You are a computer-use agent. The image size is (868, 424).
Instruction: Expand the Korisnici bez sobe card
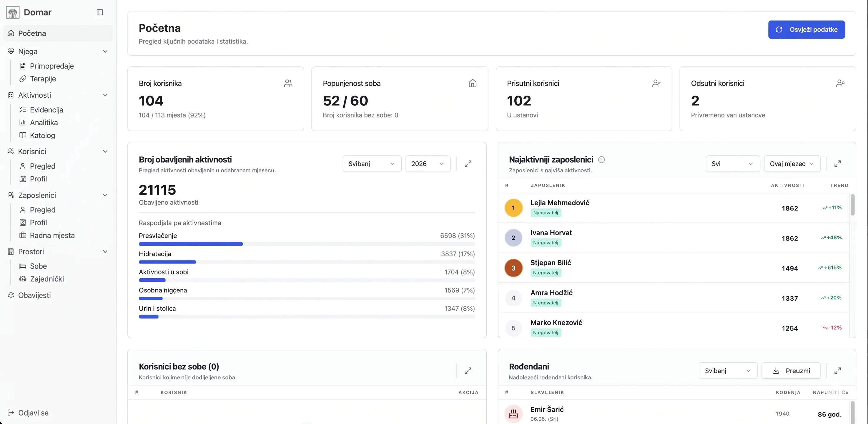click(x=468, y=371)
